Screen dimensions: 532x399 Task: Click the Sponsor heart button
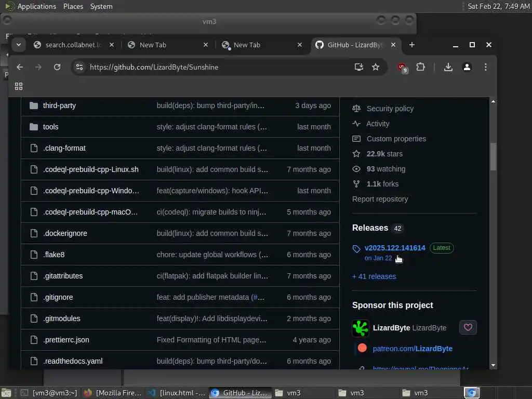[468, 327]
